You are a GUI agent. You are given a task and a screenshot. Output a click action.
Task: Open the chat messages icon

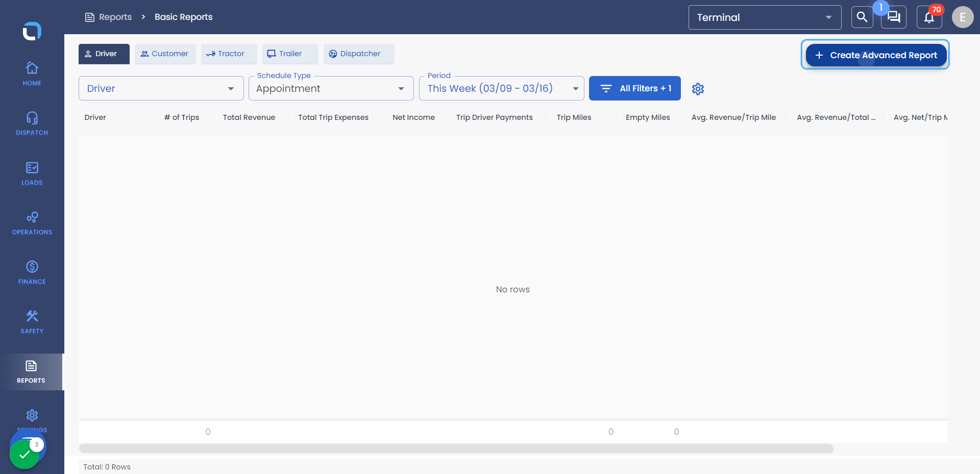pos(894,17)
